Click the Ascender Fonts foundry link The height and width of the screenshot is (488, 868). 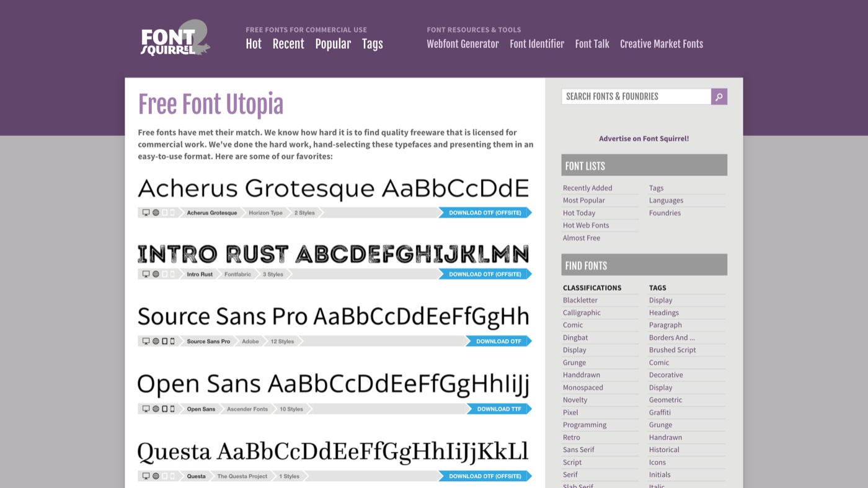(247, 409)
